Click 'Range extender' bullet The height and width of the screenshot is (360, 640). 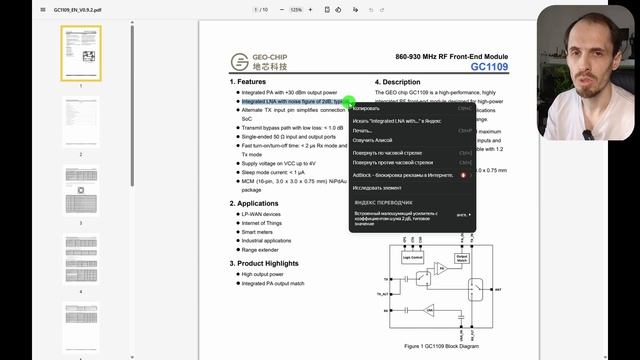click(x=260, y=250)
